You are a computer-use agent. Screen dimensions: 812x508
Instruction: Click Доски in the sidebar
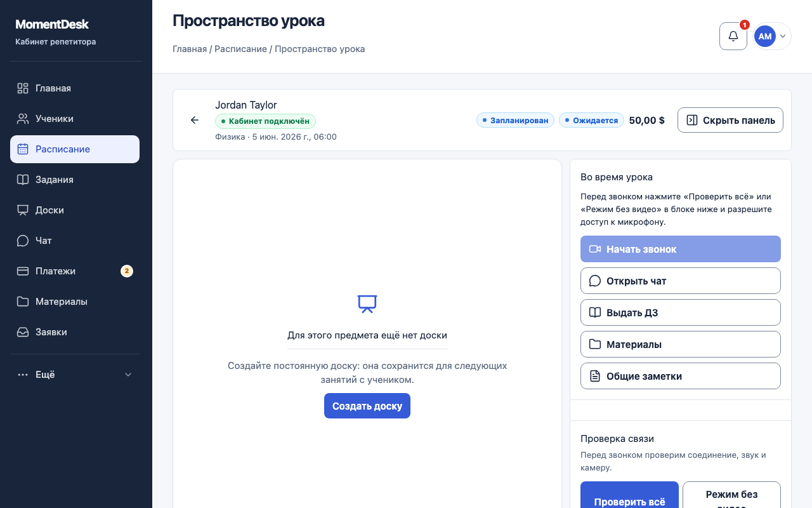click(75, 210)
